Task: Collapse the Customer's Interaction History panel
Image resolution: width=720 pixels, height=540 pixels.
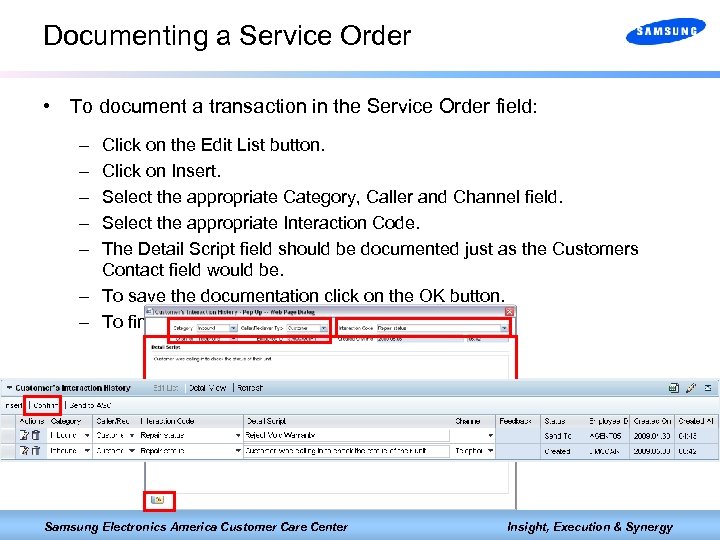Action: click(x=9, y=388)
